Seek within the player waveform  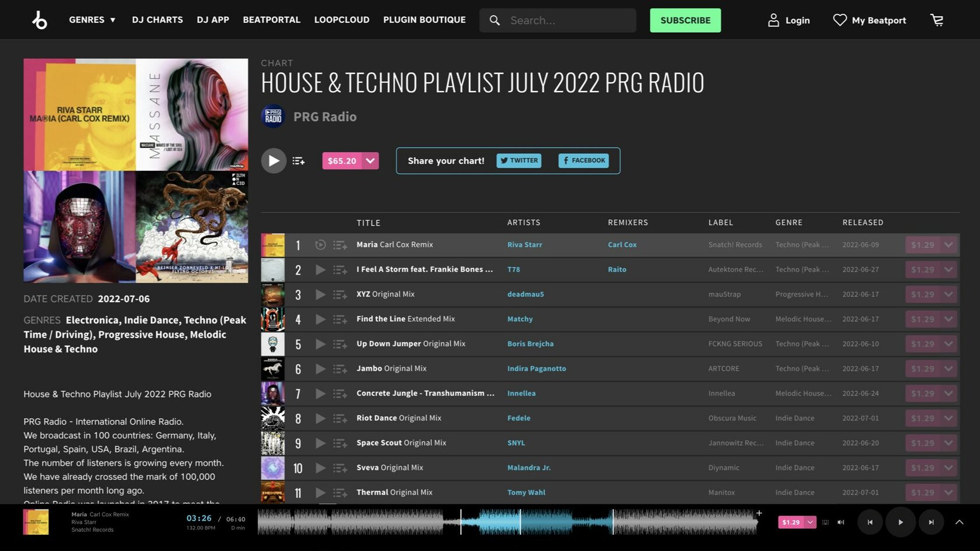click(508, 522)
